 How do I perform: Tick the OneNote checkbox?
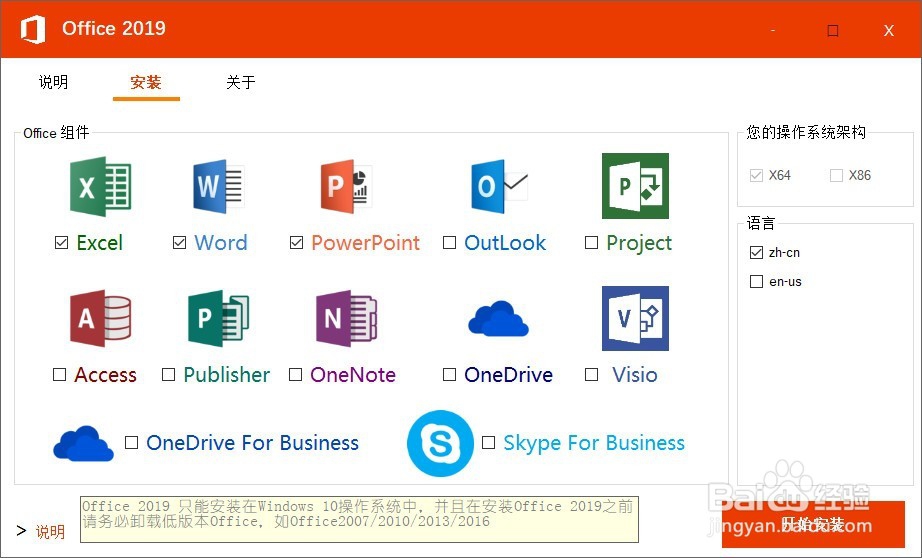click(x=295, y=375)
